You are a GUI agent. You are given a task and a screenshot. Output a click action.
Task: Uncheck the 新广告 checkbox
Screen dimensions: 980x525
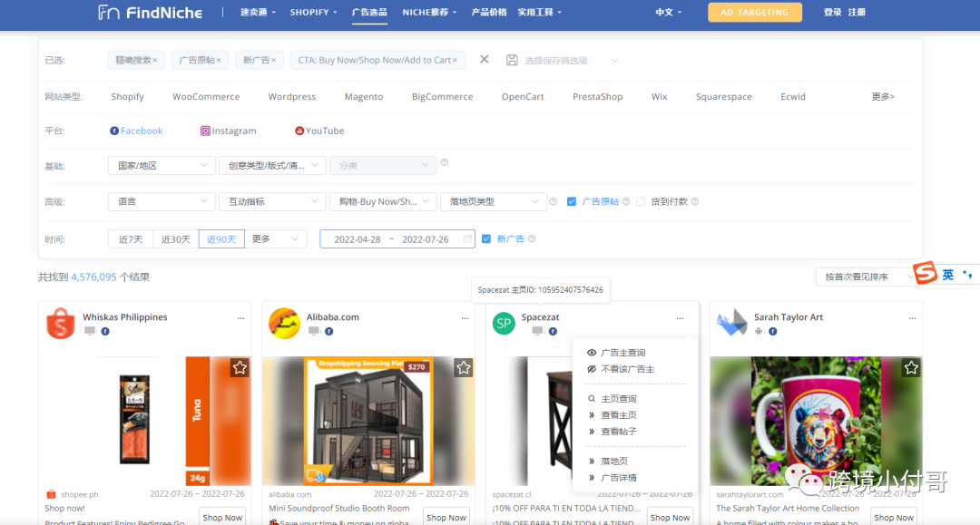tap(486, 239)
